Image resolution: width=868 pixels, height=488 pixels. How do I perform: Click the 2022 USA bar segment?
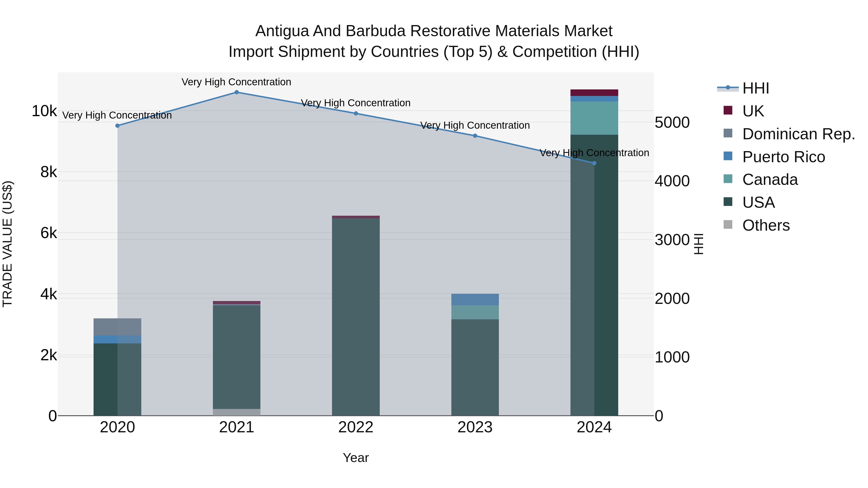click(x=356, y=317)
